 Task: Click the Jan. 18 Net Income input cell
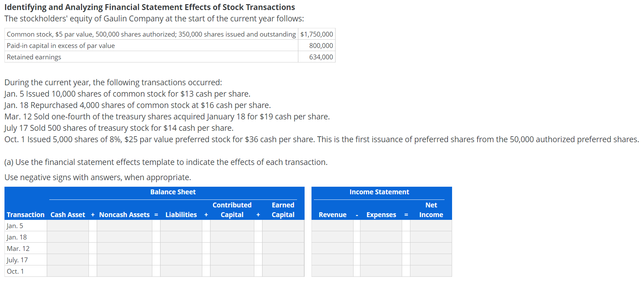[431, 237]
